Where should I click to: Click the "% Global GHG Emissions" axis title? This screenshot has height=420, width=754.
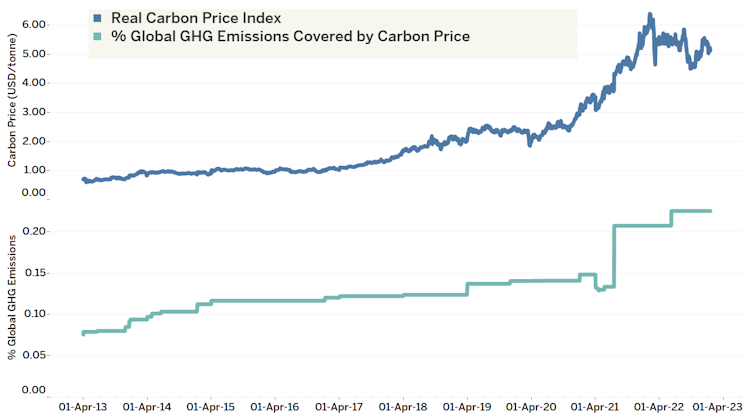(x=12, y=297)
